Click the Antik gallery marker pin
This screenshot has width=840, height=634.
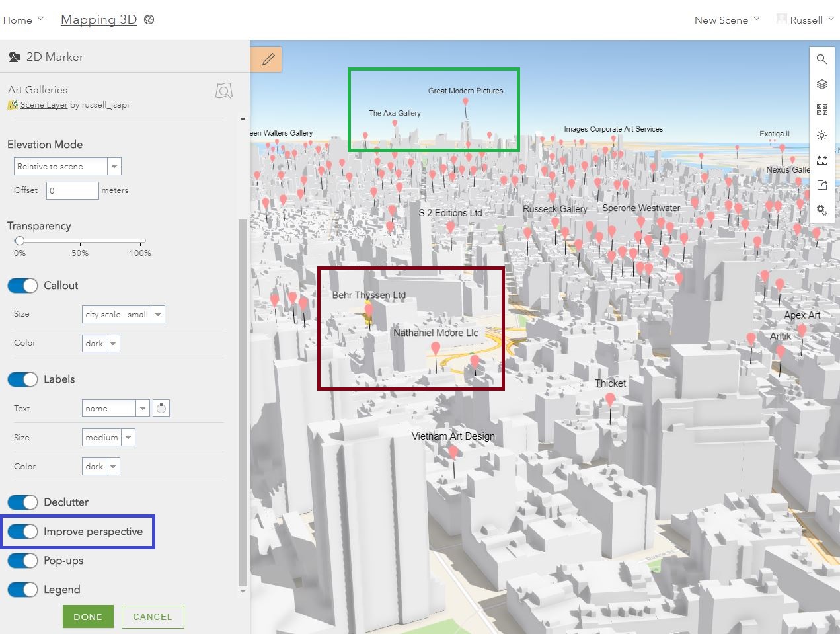coord(781,352)
